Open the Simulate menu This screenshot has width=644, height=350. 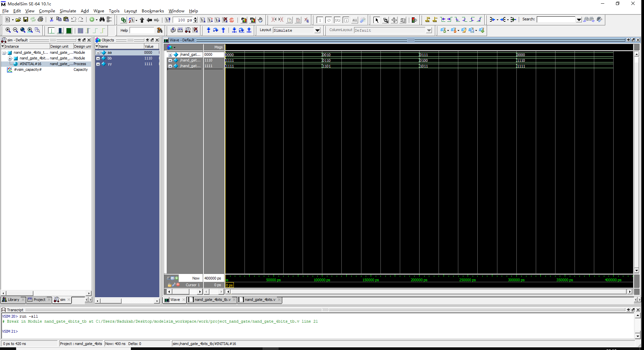pos(68,11)
